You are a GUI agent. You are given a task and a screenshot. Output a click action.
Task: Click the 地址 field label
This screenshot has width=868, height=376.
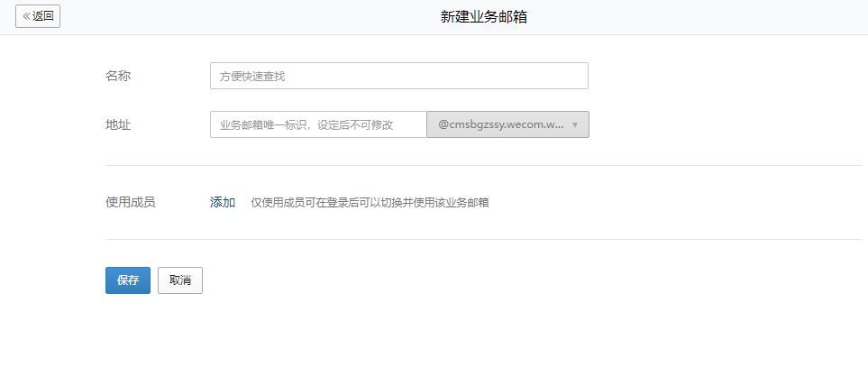(118, 124)
